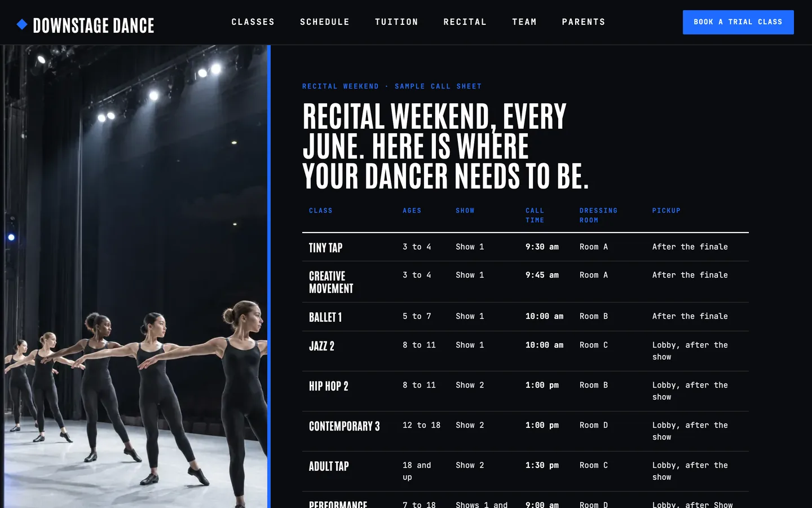Open the Team page

524,22
